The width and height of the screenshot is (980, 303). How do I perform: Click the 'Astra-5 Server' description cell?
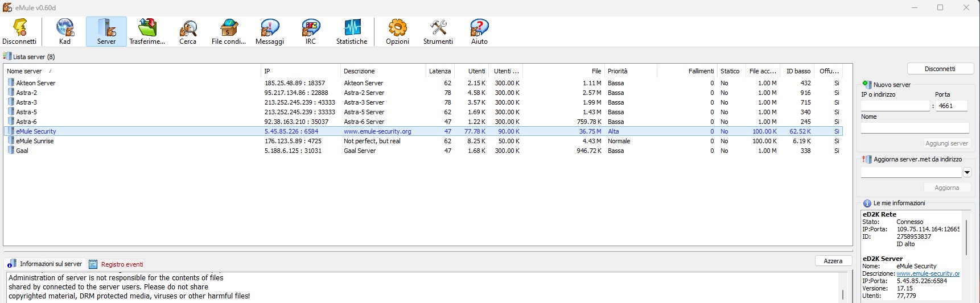(x=364, y=112)
